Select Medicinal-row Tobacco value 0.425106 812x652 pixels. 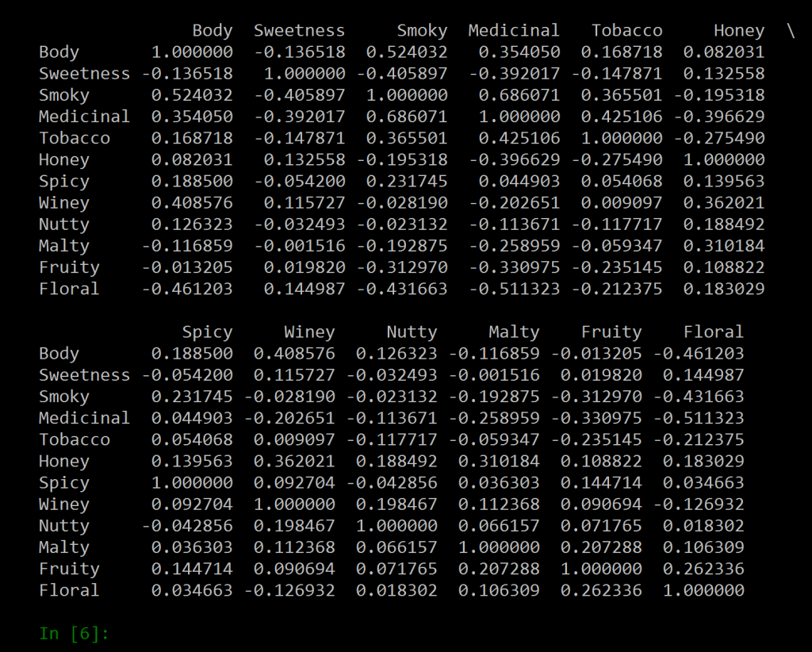pyautogui.click(x=622, y=117)
